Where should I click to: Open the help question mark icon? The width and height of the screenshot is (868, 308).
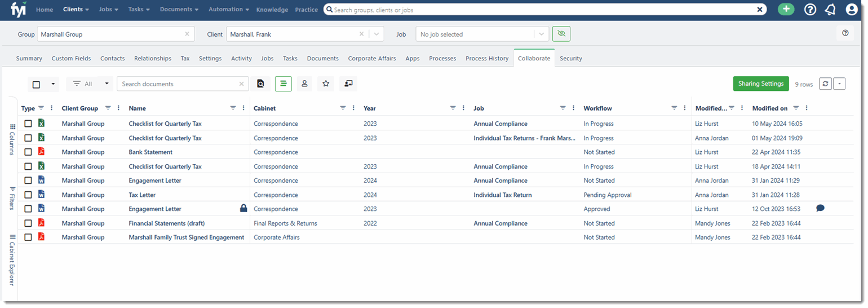click(x=810, y=10)
